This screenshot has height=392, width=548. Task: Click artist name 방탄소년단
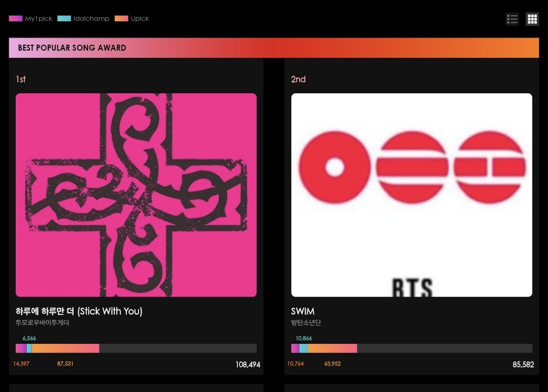(306, 323)
